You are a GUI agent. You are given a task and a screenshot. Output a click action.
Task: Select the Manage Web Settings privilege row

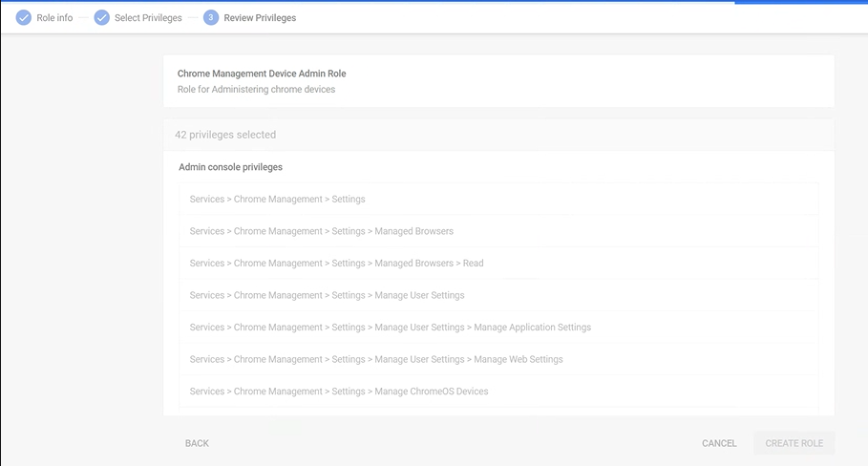coord(376,359)
